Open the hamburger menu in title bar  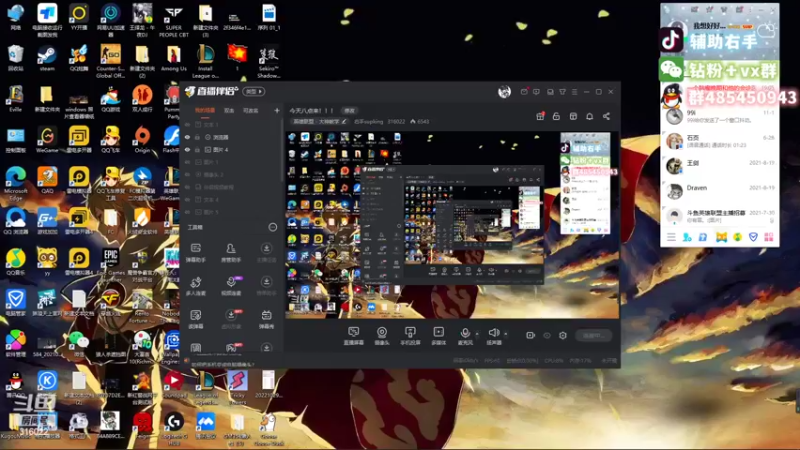pyautogui.click(x=574, y=92)
